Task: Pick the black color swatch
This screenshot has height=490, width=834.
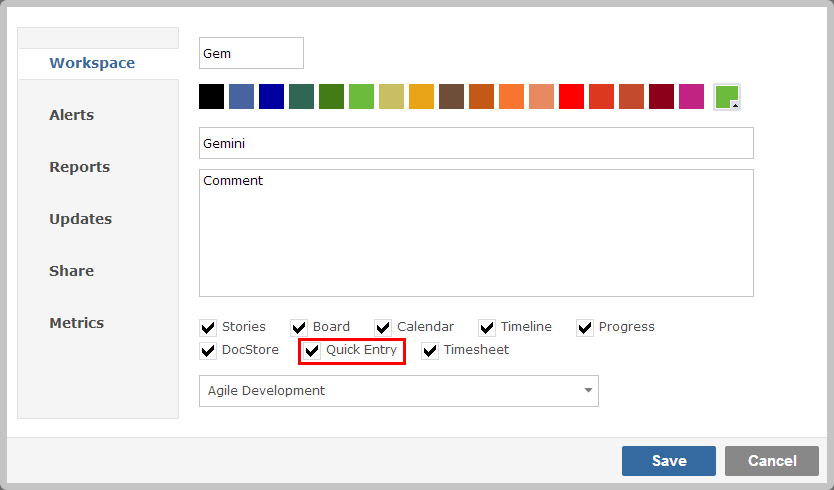Action: tap(211, 96)
